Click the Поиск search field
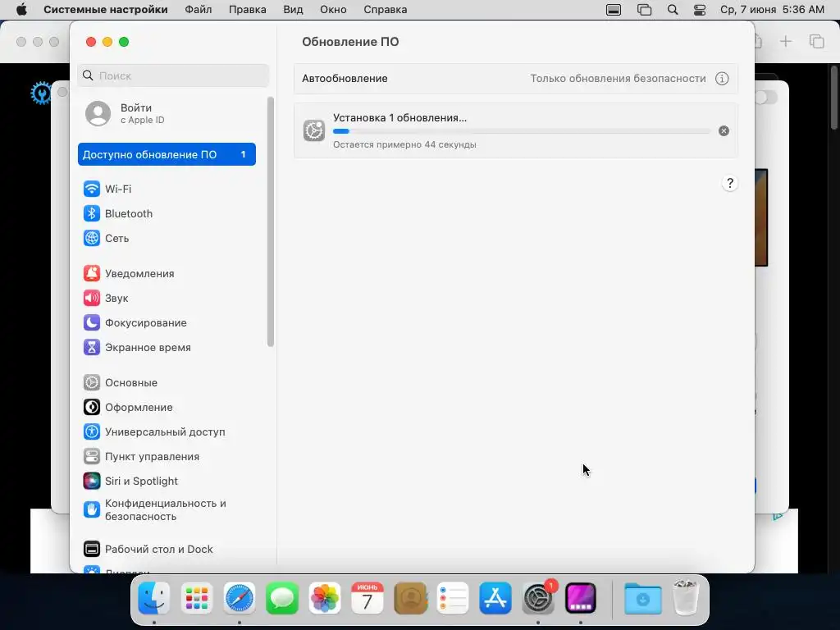840x630 pixels. tap(173, 75)
